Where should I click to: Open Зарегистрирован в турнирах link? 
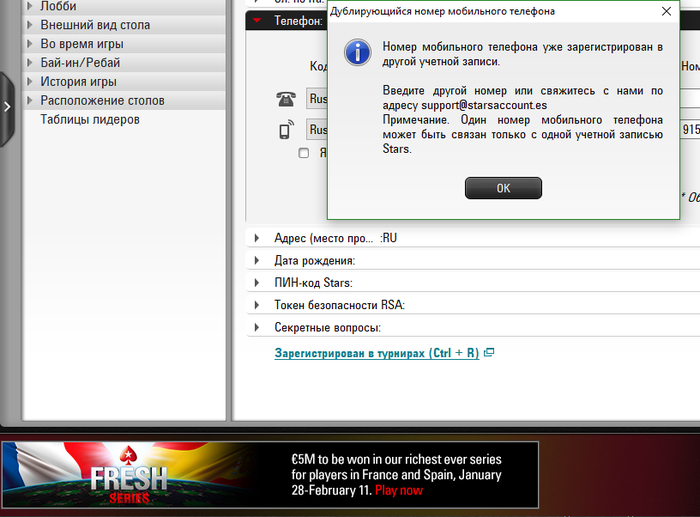376,353
